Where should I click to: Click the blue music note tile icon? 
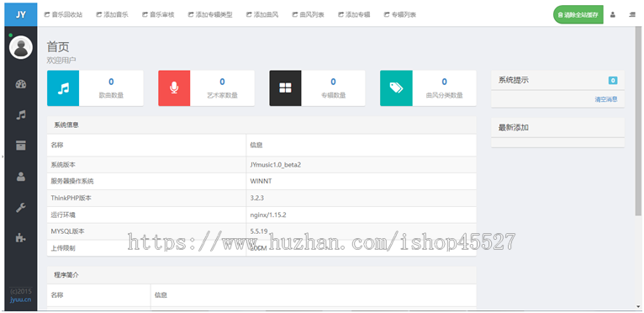(x=63, y=88)
